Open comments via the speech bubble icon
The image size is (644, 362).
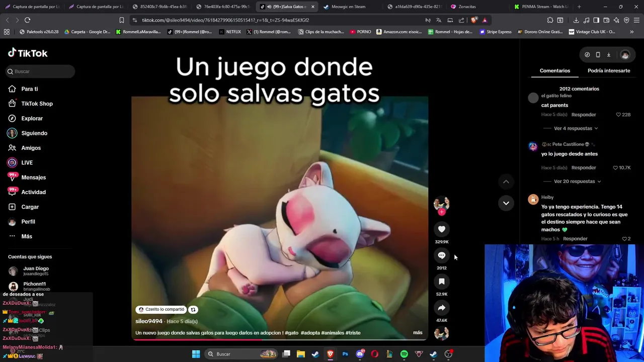click(x=441, y=255)
